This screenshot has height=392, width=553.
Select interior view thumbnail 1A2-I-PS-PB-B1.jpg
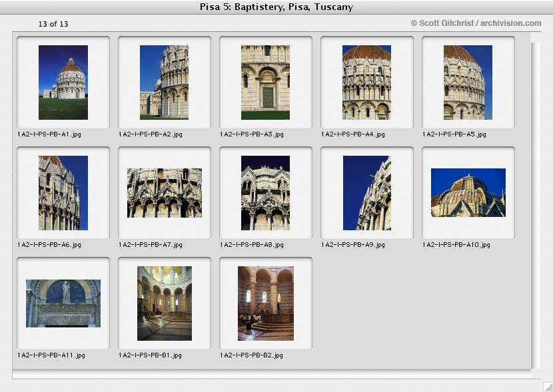pyautogui.click(x=165, y=303)
